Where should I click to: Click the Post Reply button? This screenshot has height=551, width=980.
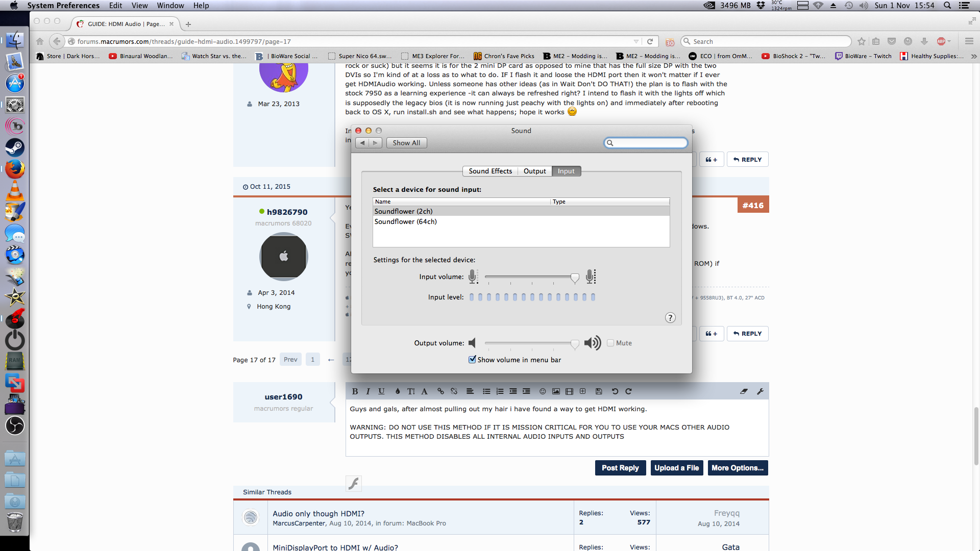point(620,468)
